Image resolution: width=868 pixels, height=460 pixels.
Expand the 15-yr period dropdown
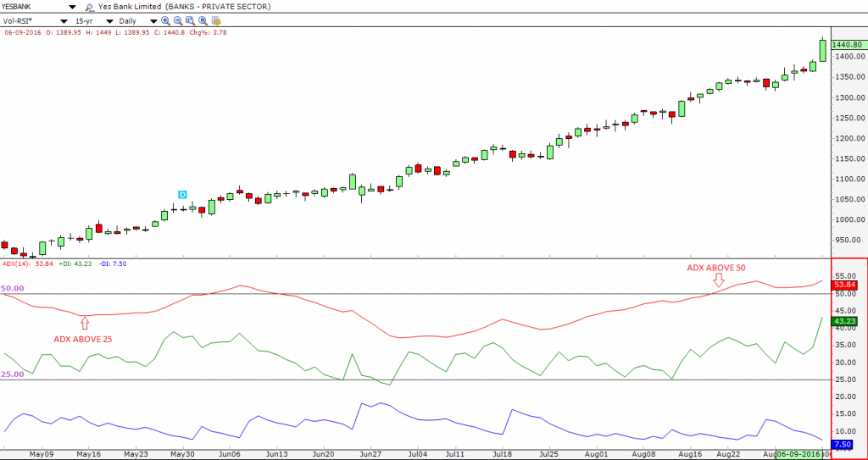[x=110, y=19]
